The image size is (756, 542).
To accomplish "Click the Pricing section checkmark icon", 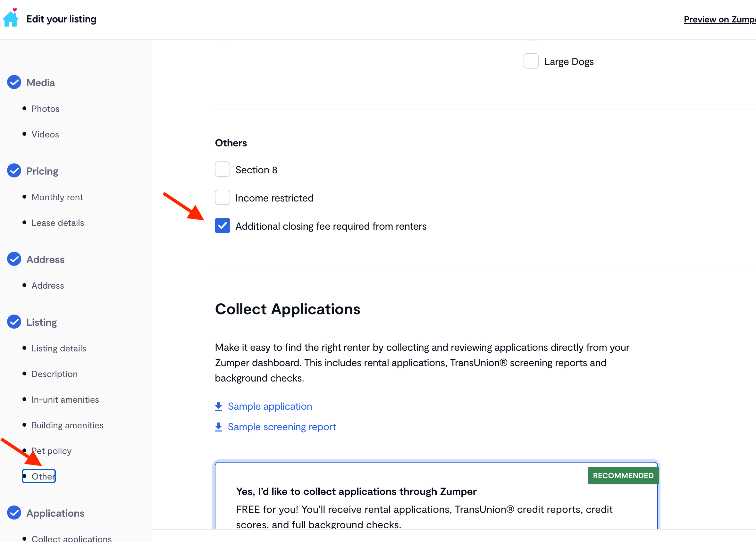I will 14,170.
